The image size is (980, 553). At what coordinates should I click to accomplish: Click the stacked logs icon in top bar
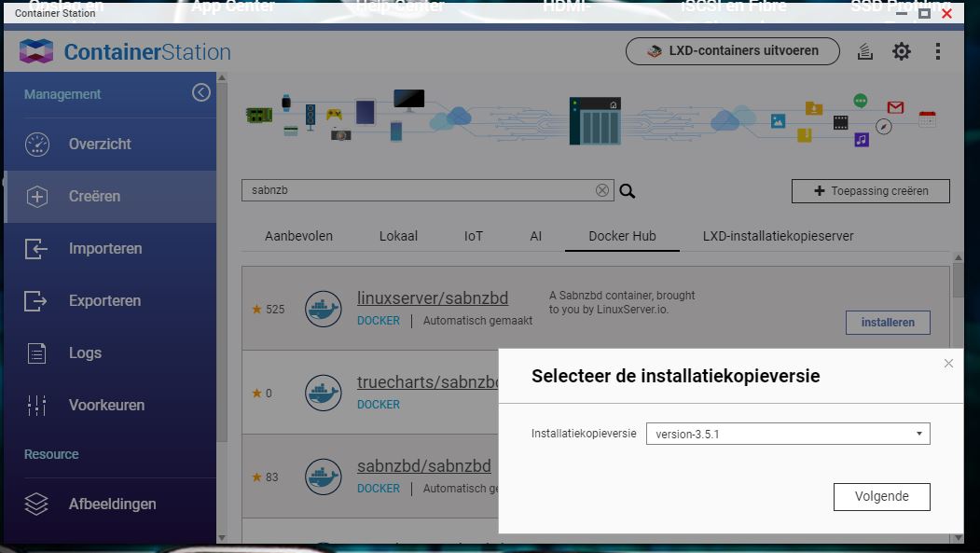(x=864, y=51)
